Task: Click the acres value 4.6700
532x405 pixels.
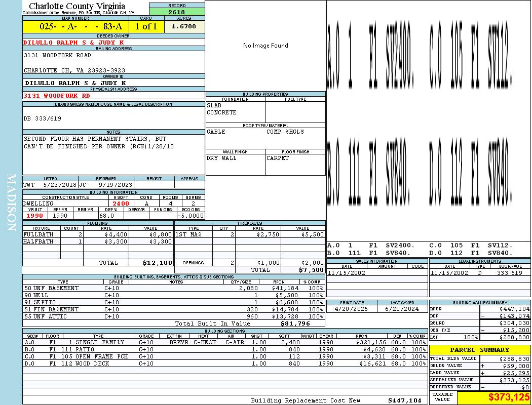Action: pyautogui.click(x=184, y=26)
